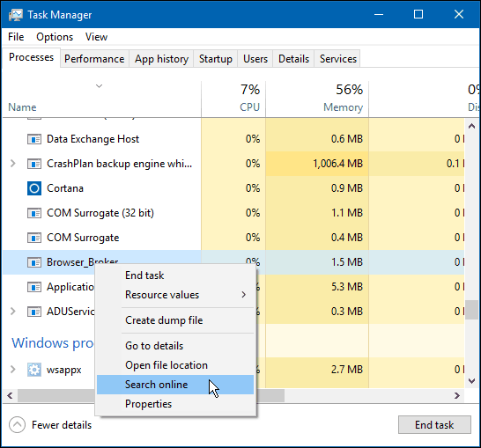Select the Cortana process name

(65, 188)
